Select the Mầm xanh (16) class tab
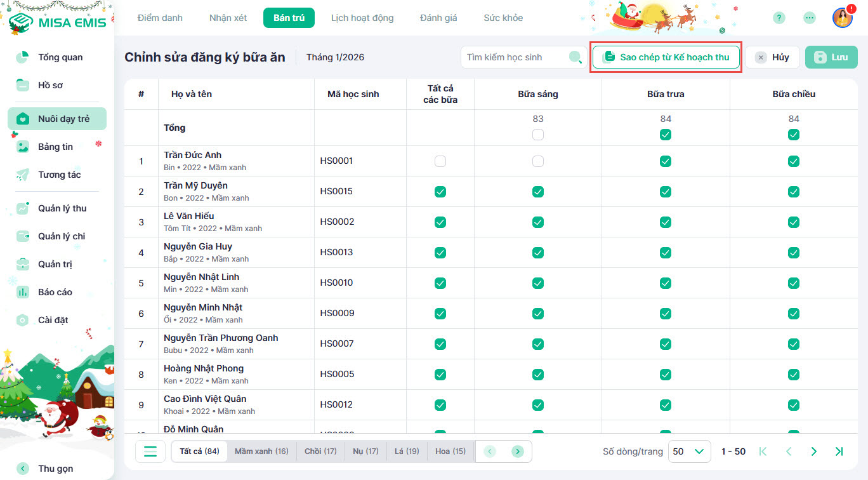The image size is (868, 480). pyautogui.click(x=261, y=451)
